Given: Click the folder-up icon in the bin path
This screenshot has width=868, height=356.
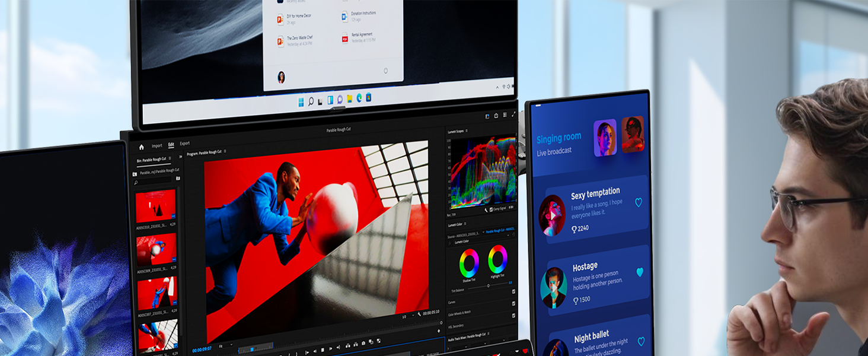Looking at the screenshot, I should pos(135,174).
